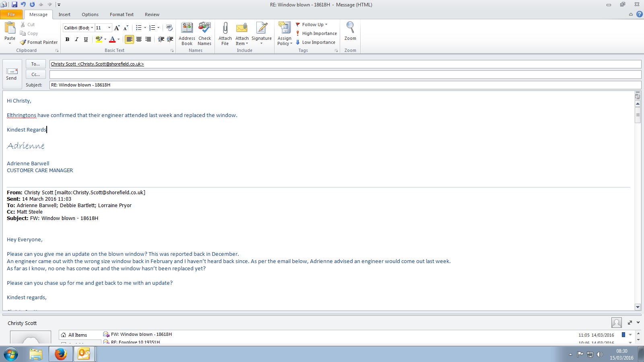Viewport: 644px width, 362px height.
Task: Apply yellow text highlight color
Action: (x=99, y=39)
